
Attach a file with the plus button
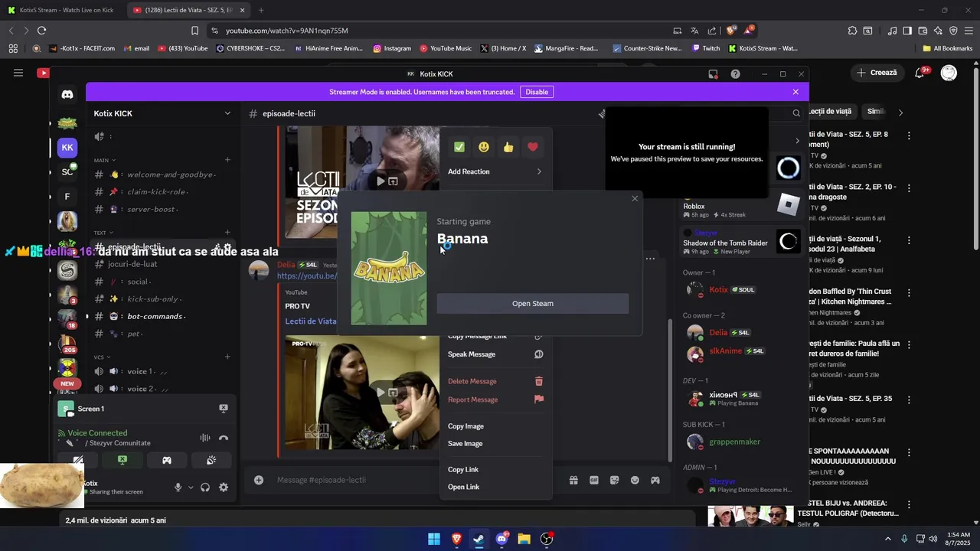pyautogui.click(x=259, y=480)
